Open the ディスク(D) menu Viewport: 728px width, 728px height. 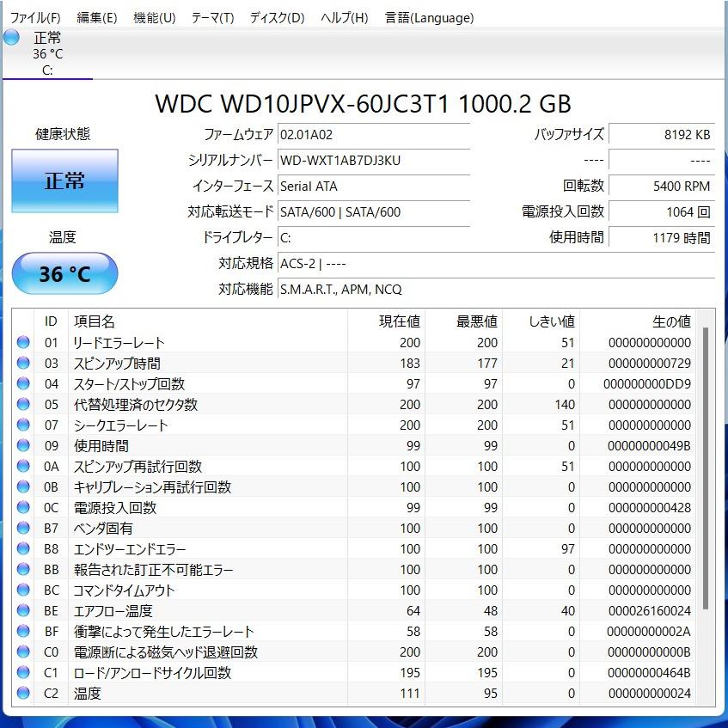pos(277,18)
